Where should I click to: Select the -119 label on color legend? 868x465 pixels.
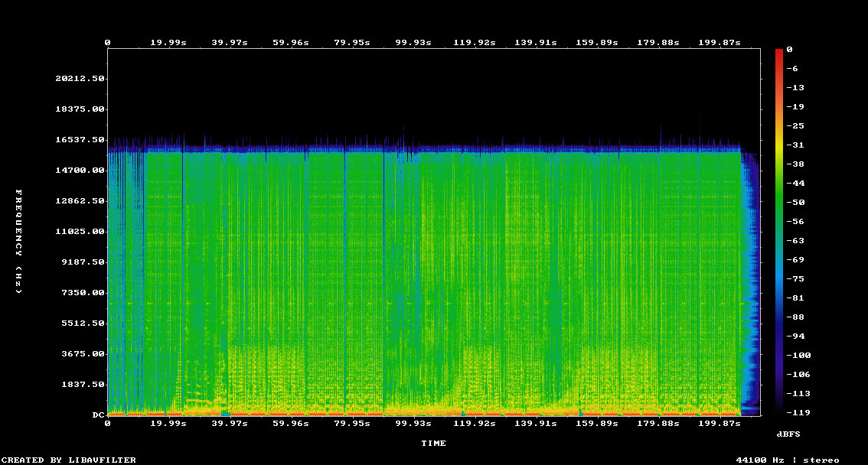tap(797, 412)
